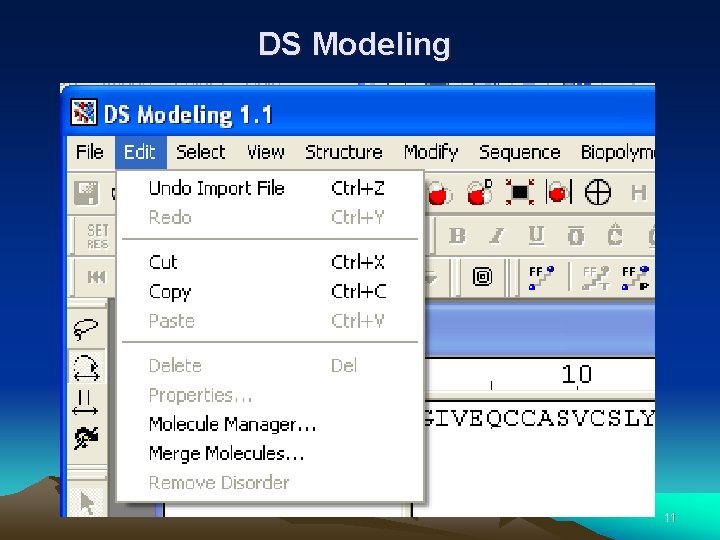
Task: Open the Structure menu
Action: click(x=344, y=152)
